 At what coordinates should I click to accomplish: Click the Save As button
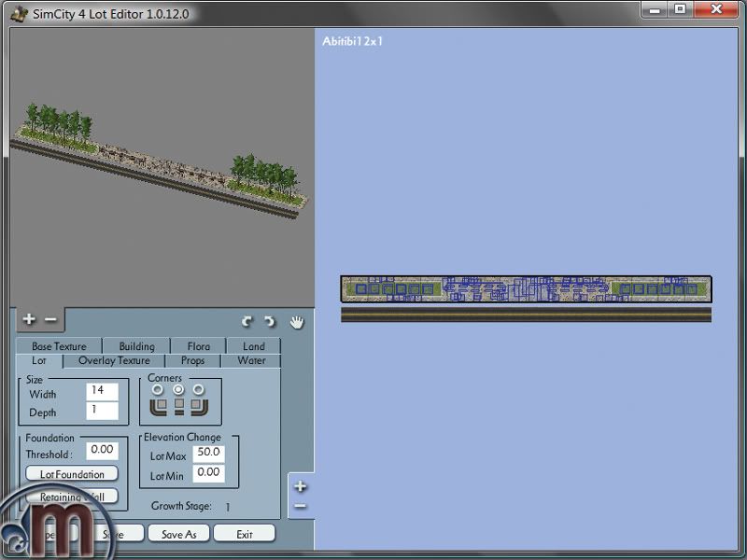(178, 535)
